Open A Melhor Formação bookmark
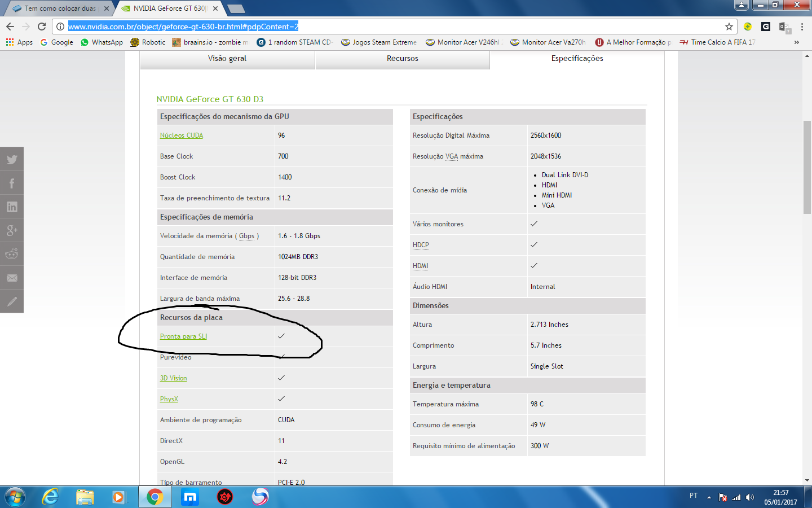Image resolution: width=812 pixels, height=508 pixels. pyautogui.click(x=633, y=42)
